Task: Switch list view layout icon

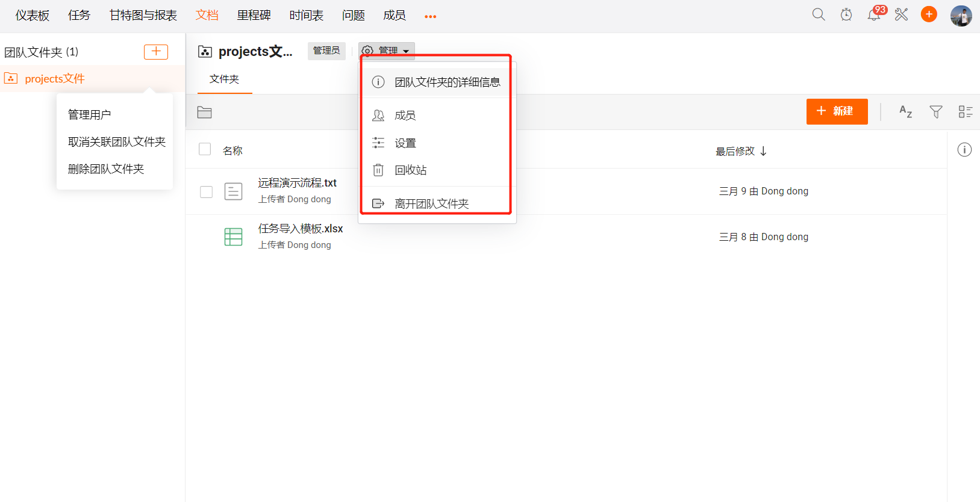Action: tap(965, 111)
